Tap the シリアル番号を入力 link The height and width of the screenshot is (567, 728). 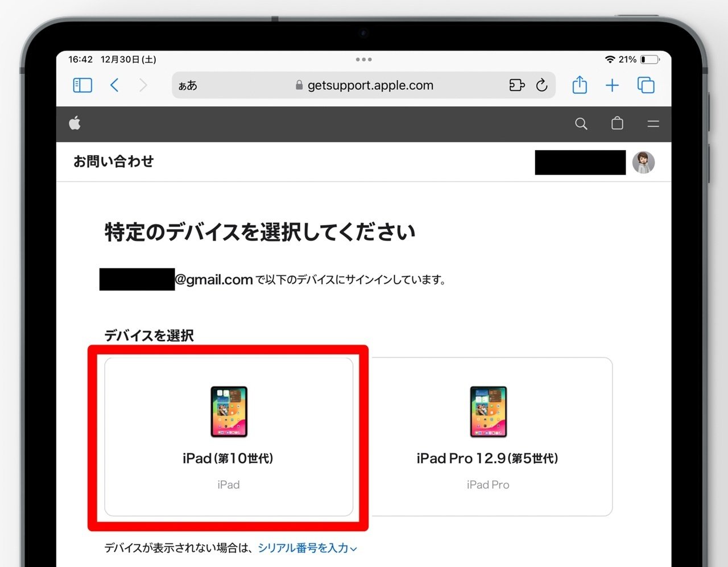(x=303, y=548)
